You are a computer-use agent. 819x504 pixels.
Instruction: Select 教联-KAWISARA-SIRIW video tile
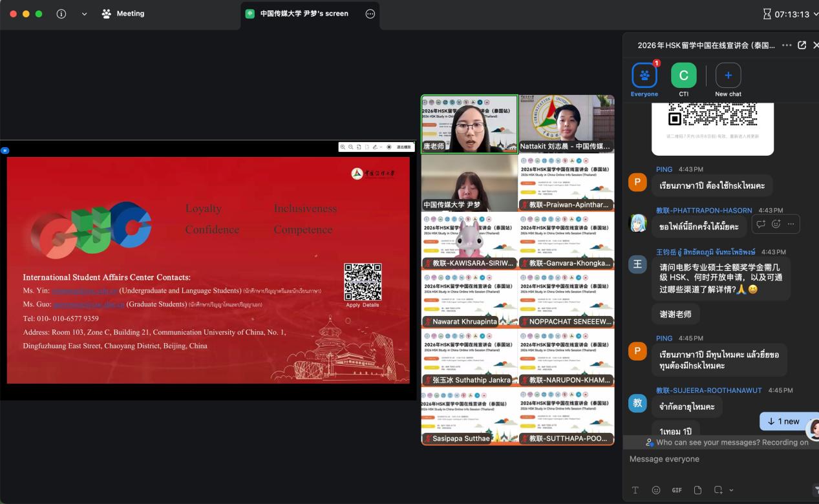pos(469,241)
